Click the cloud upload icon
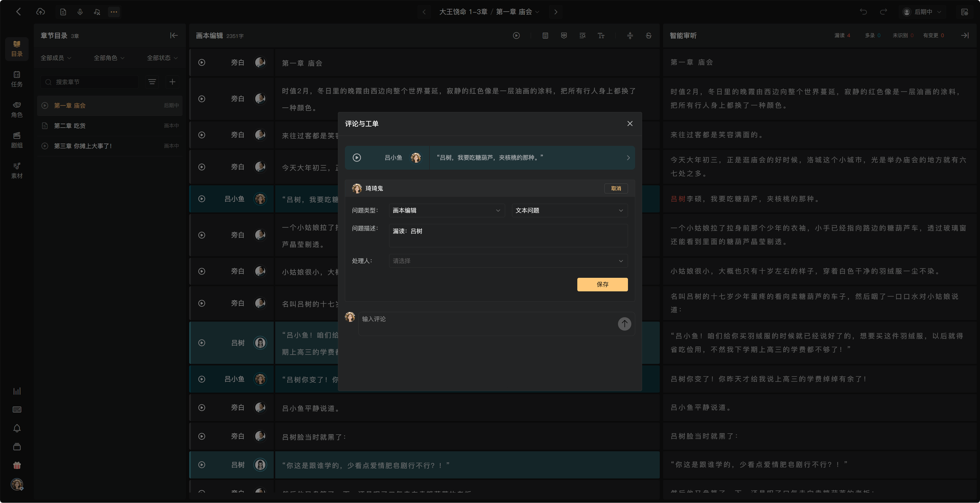Viewport: 980px width, 503px height. 40,12
